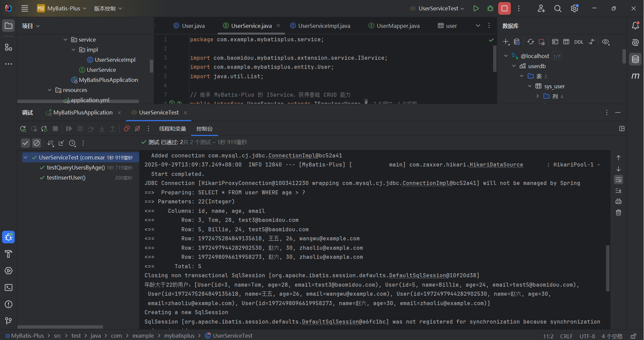Screen dimensions: 644x340
Task: Open the Terminal tool window
Action: [9, 288]
